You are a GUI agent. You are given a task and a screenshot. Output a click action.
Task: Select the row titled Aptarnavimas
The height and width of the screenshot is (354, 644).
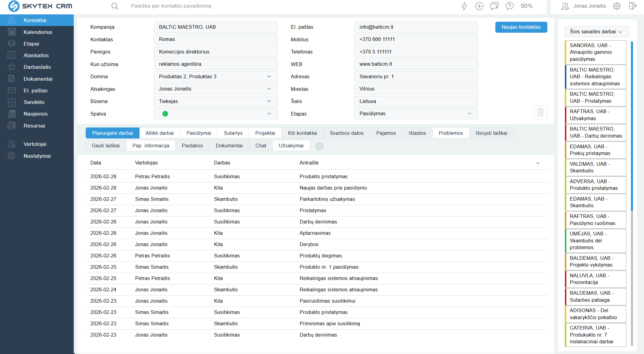point(317,233)
